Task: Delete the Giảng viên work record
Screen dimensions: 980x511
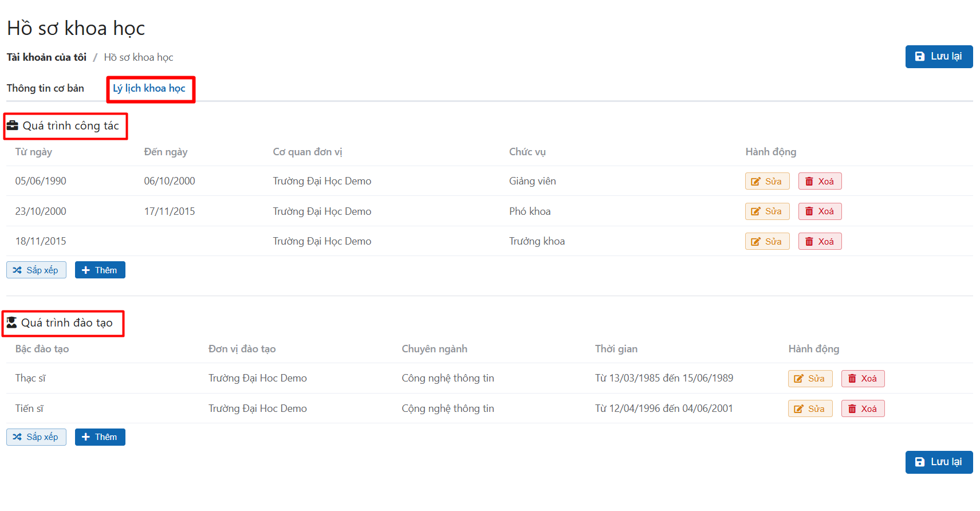Action: click(819, 181)
